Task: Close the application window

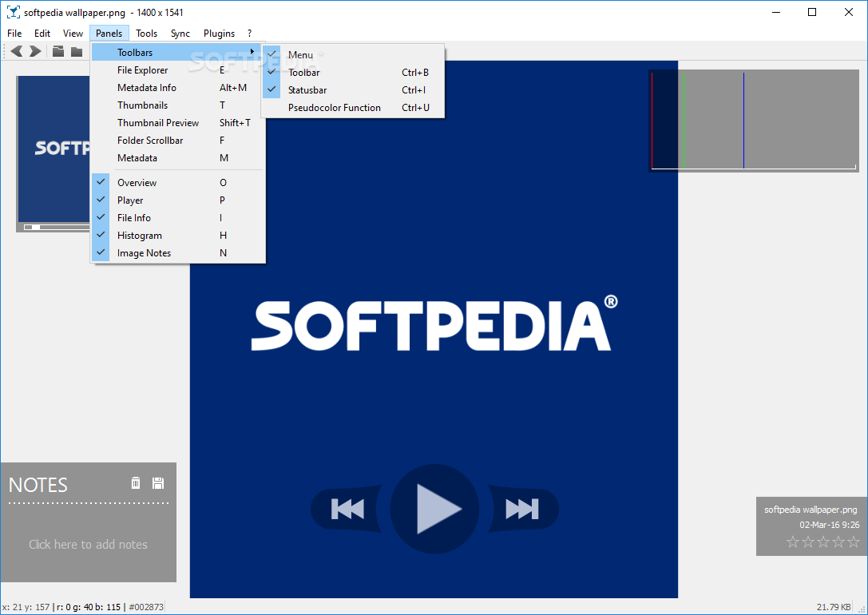Action: pyautogui.click(x=849, y=12)
